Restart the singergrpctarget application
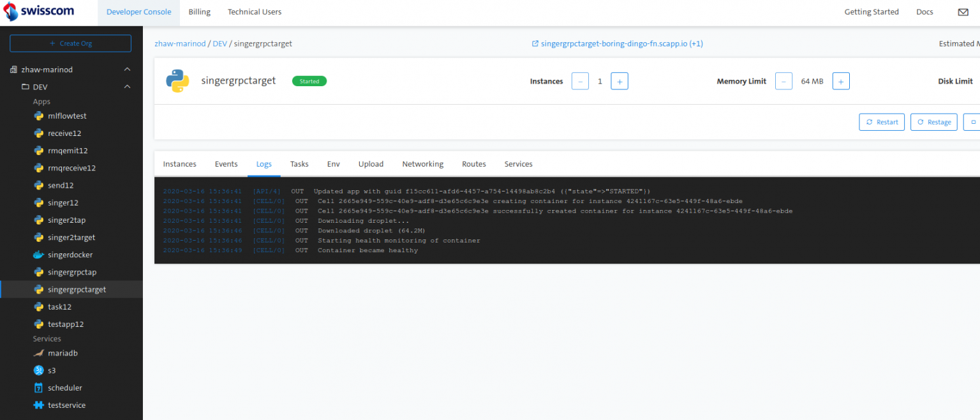This screenshot has width=980, height=420. 882,122
